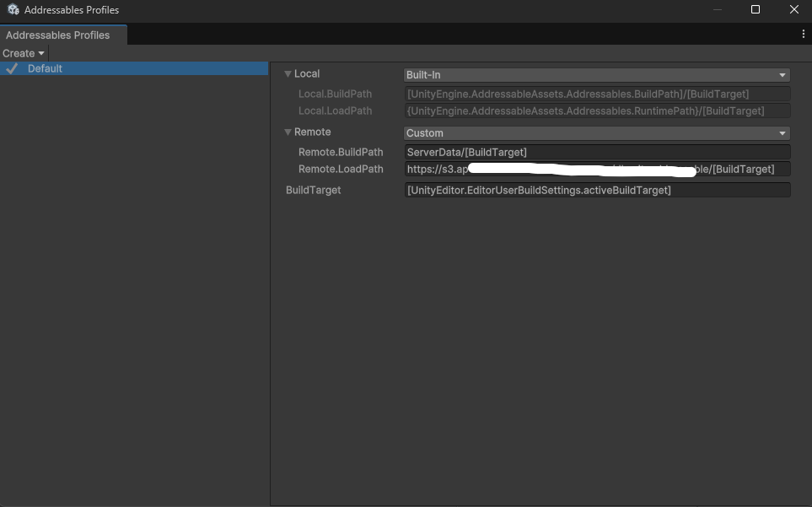Collapse the Remote variable group
This screenshot has width=812, height=507.
click(x=288, y=132)
